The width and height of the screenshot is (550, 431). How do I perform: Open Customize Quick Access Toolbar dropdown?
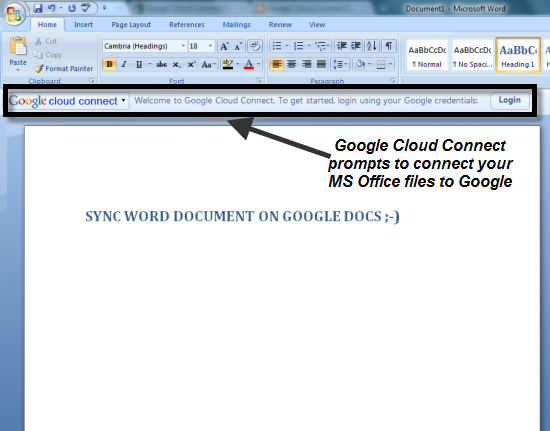[x=104, y=8]
